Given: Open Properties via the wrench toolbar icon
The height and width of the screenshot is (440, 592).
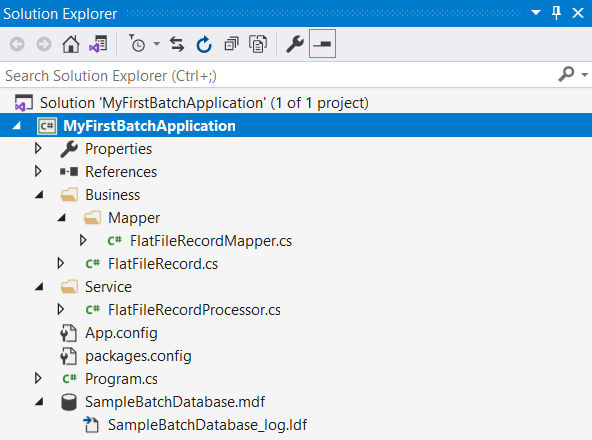Looking at the screenshot, I should click(x=295, y=44).
